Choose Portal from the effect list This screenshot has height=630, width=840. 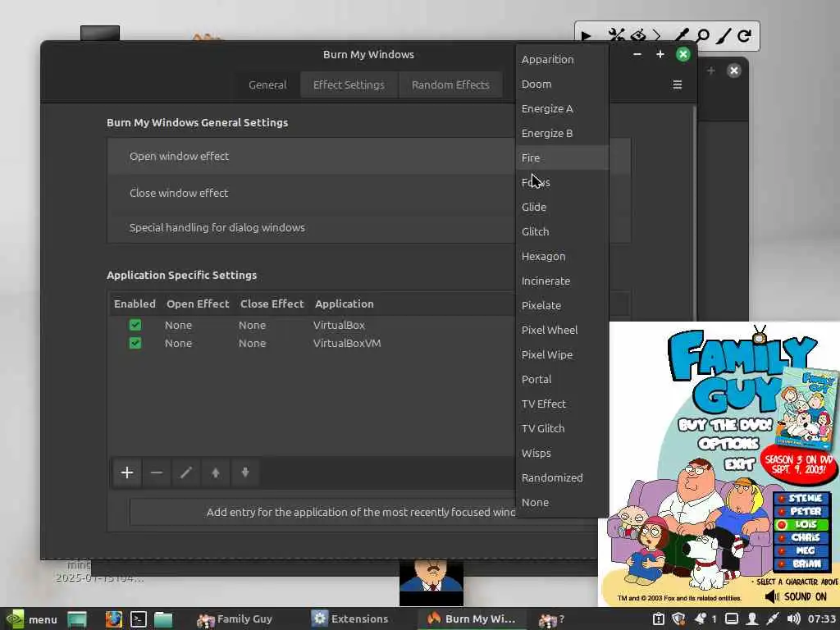562,380
